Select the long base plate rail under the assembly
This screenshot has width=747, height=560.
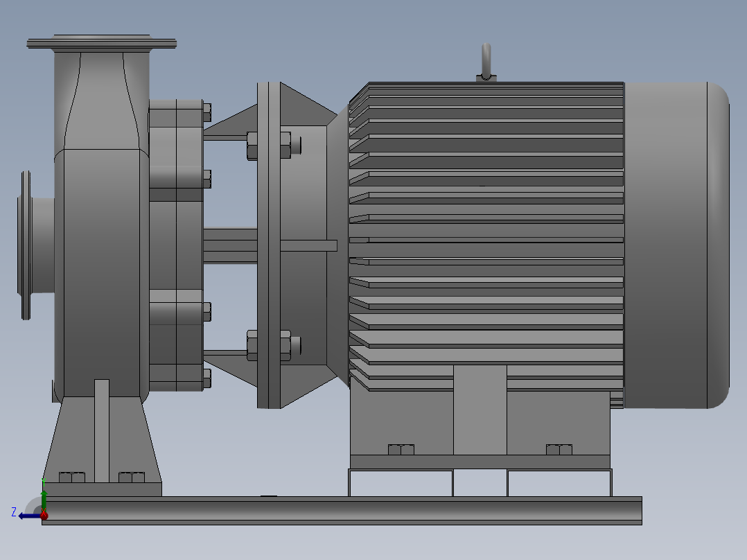click(x=342, y=510)
